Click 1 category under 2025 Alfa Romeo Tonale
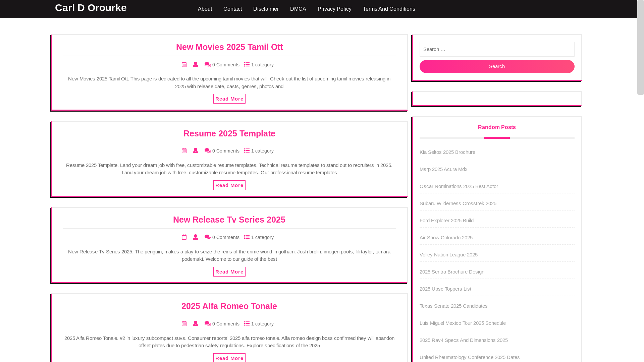 [x=262, y=324]
